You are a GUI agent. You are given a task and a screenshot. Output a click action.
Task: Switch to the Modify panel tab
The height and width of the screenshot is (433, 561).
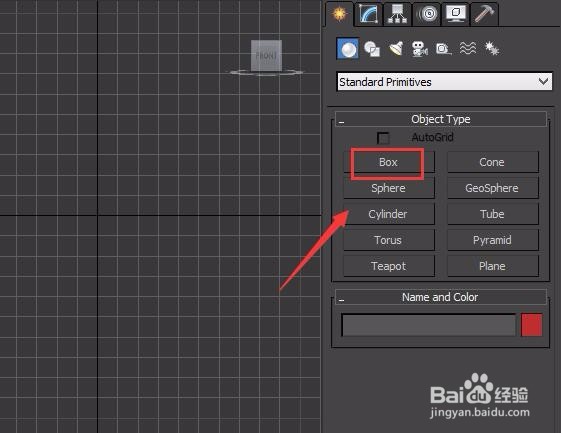coord(369,14)
